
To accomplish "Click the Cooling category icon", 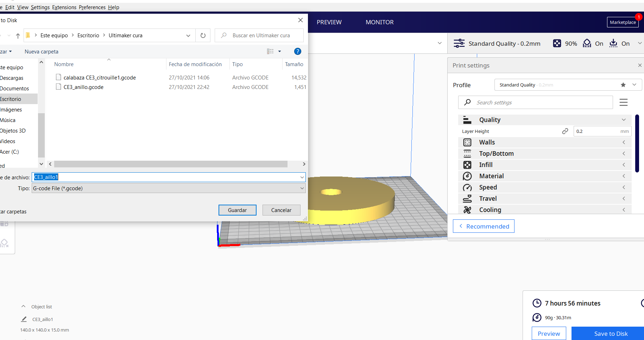I will (467, 210).
